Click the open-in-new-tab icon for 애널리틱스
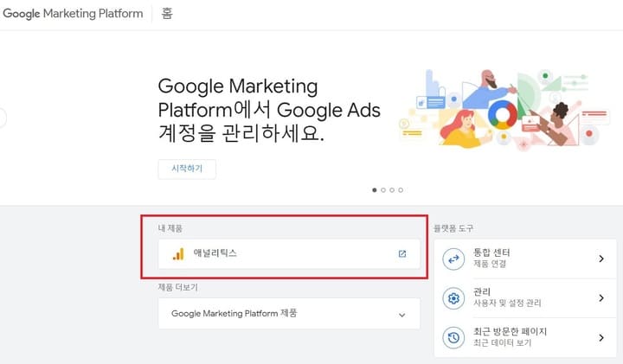 coord(402,253)
